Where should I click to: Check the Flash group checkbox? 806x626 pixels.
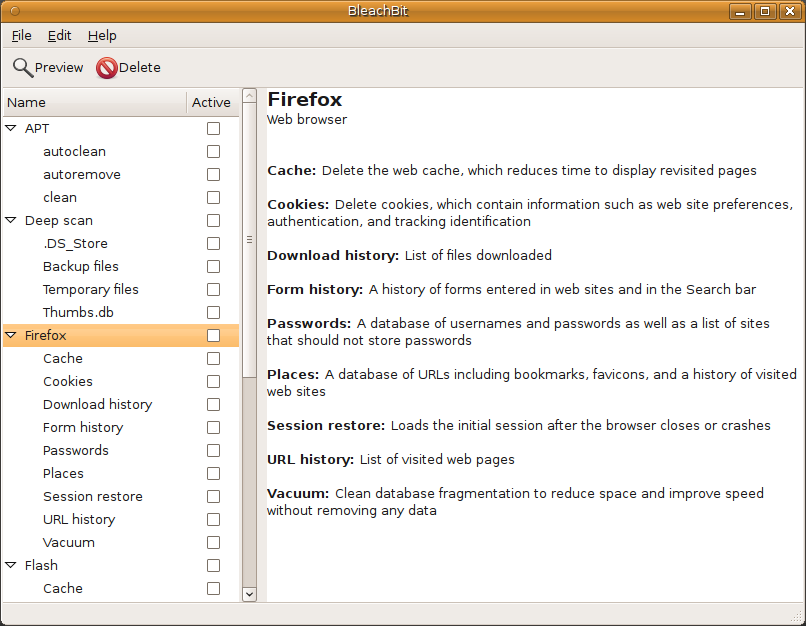pos(213,565)
